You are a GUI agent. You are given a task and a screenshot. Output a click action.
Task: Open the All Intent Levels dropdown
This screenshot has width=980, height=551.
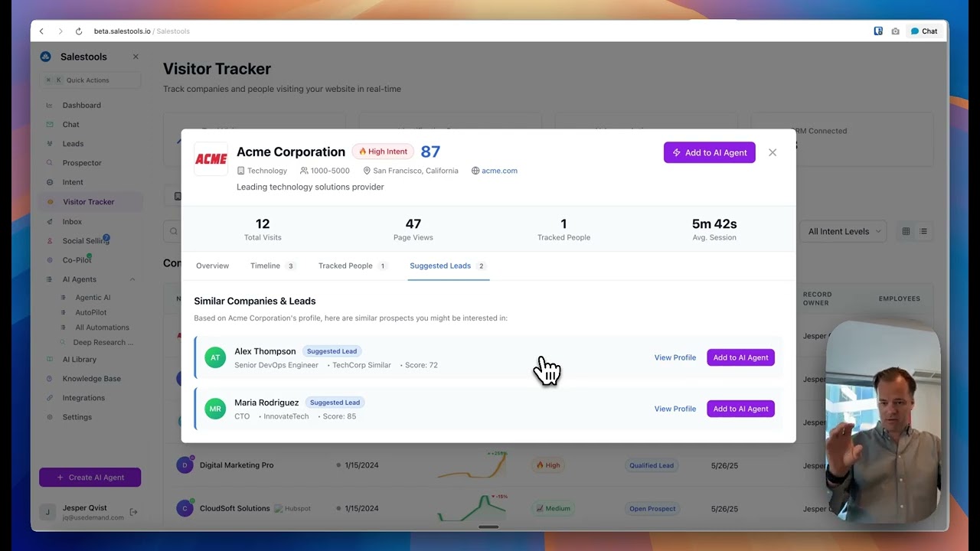tap(844, 231)
